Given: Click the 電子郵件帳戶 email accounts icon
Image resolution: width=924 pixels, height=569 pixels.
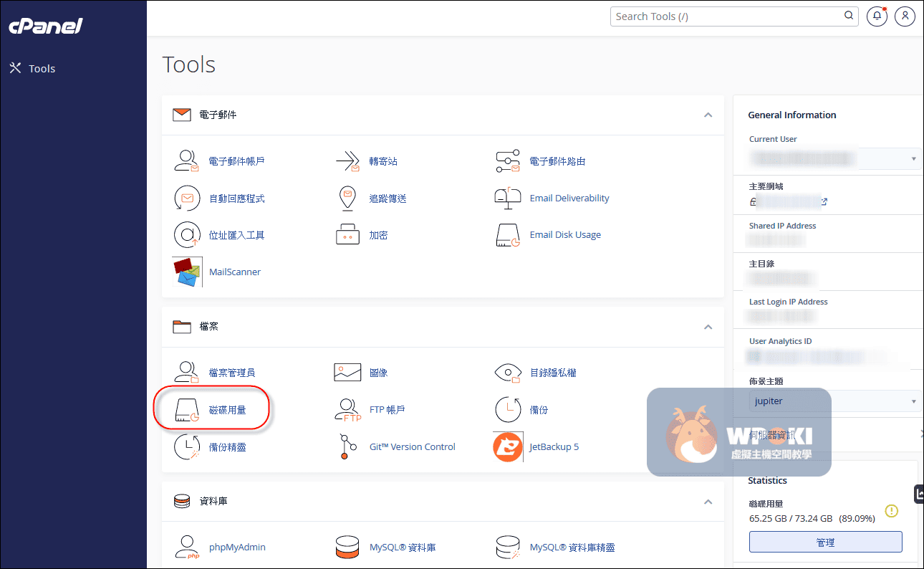Looking at the screenshot, I should click(188, 161).
